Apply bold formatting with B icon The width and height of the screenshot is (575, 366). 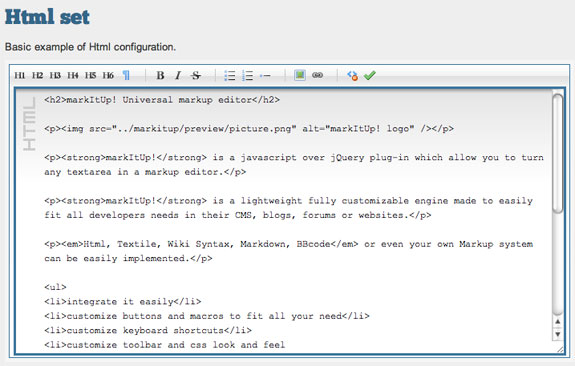pyautogui.click(x=160, y=76)
